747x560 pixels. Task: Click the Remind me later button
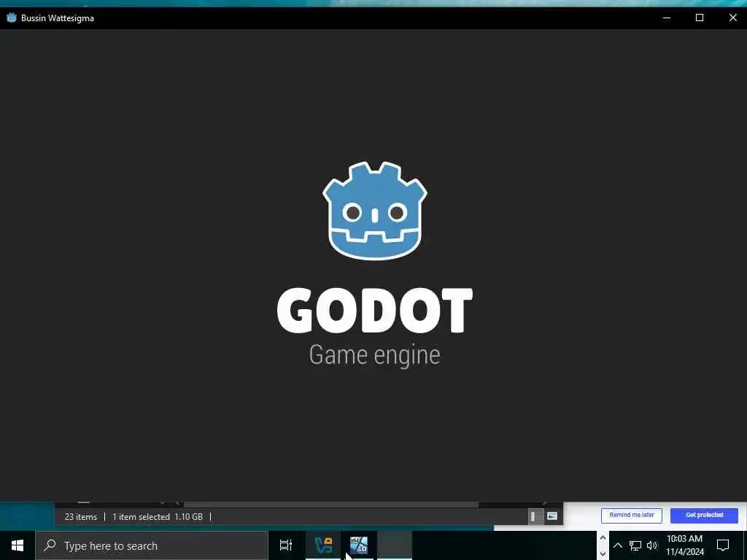631,516
